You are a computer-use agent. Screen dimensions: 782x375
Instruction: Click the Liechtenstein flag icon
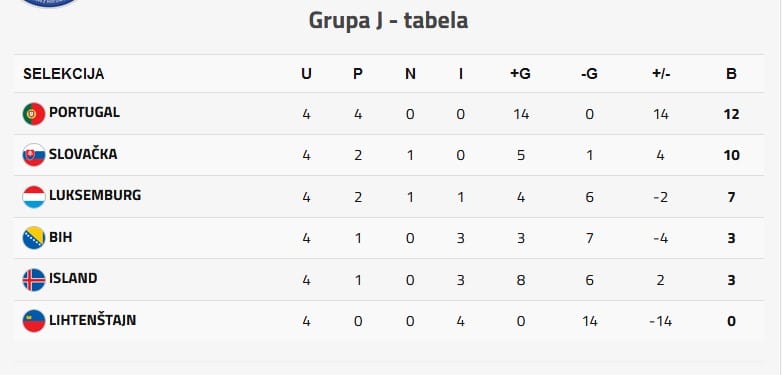[34, 321]
